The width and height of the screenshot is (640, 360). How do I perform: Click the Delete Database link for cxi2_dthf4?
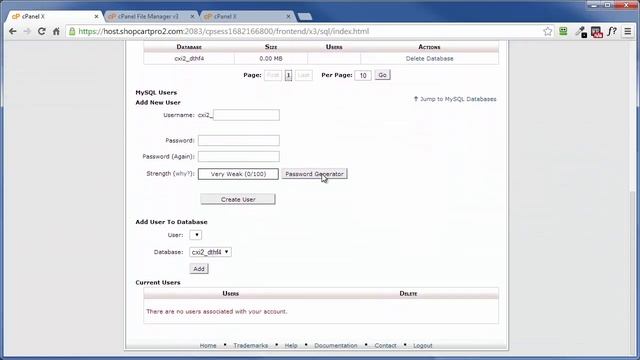pyautogui.click(x=429, y=58)
